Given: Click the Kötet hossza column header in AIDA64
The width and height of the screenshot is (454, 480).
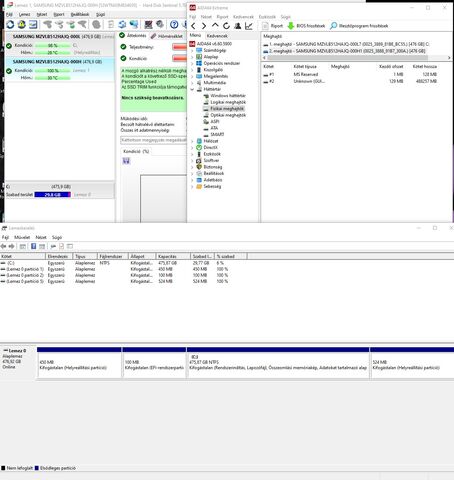Looking at the screenshot, I should tap(425, 67).
